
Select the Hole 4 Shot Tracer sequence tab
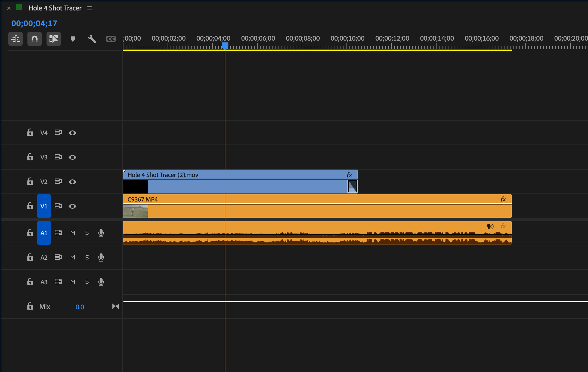point(55,8)
